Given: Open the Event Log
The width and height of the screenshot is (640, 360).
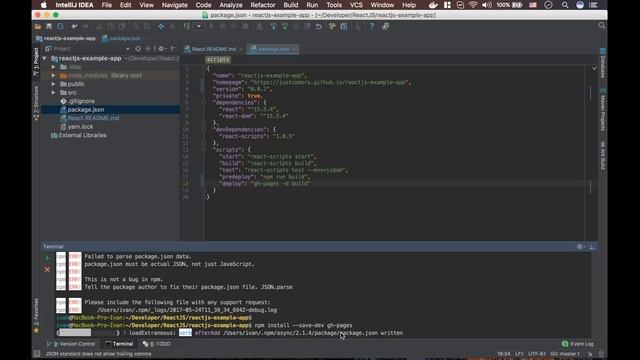Looking at the screenshot, I should click(x=578, y=344).
